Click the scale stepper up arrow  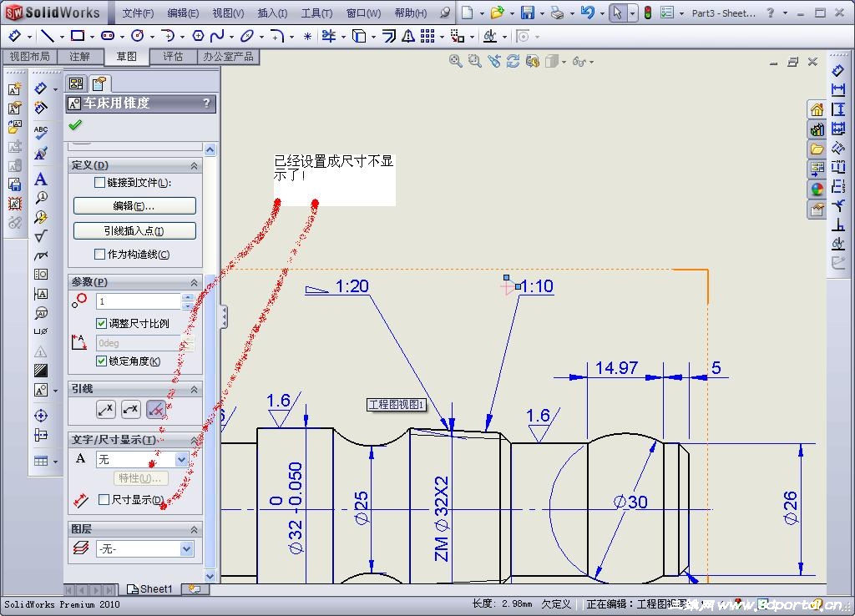pyautogui.click(x=188, y=297)
